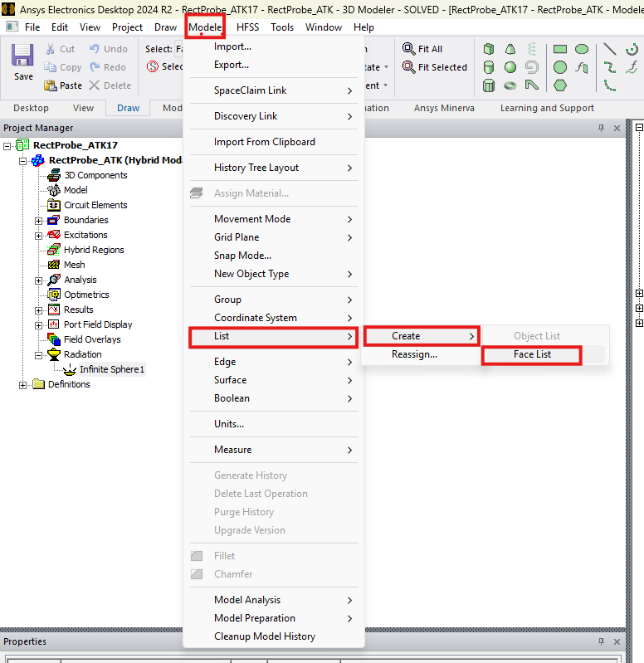The width and height of the screenshot is (644, 663).
Task: Activate the Draw Line tool
Action: point(610,50)
